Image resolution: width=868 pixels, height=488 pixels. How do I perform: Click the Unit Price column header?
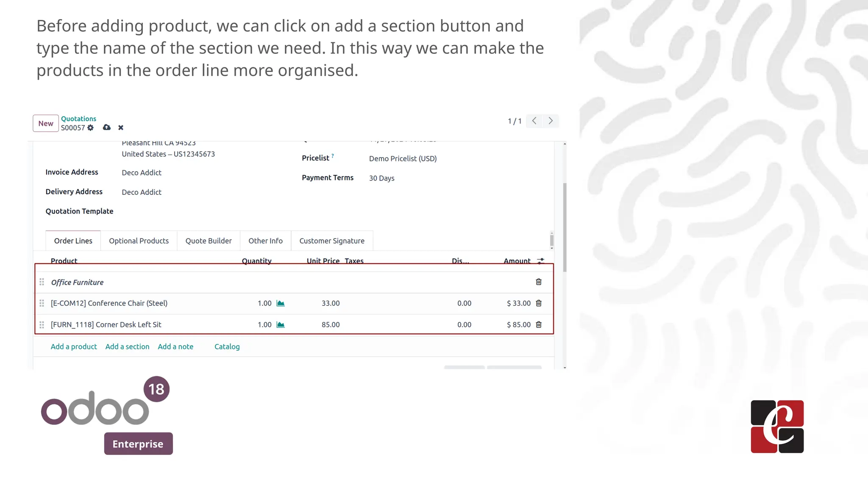323,261
